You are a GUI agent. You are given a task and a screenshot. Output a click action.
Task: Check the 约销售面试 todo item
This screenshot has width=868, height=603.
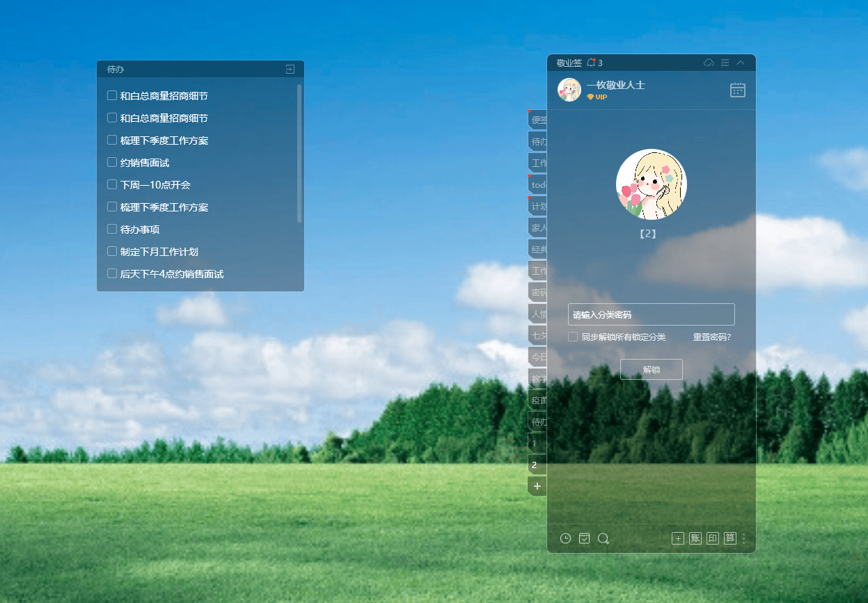pos(112,163)
